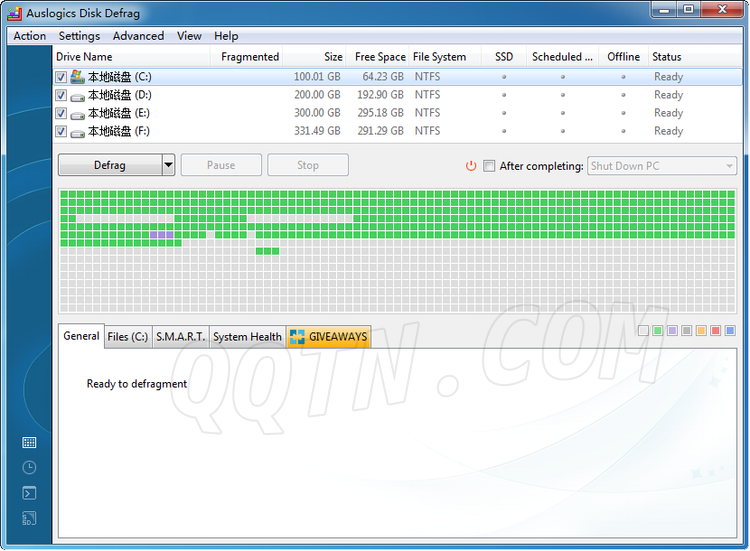Sort drives by Free Space column header

(380, 57)
